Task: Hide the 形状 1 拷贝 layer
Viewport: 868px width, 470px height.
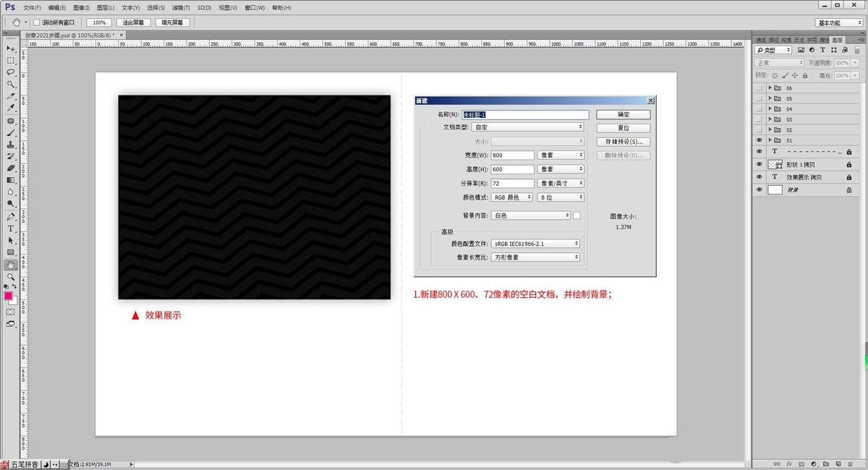Action: point(759,164)
